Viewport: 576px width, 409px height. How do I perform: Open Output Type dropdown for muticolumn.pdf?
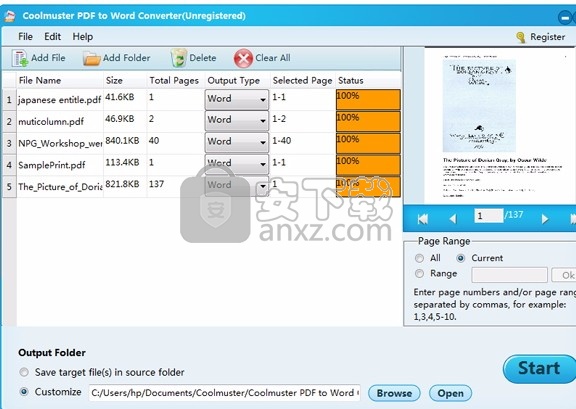pyautogui.click(x=237, y=121)
